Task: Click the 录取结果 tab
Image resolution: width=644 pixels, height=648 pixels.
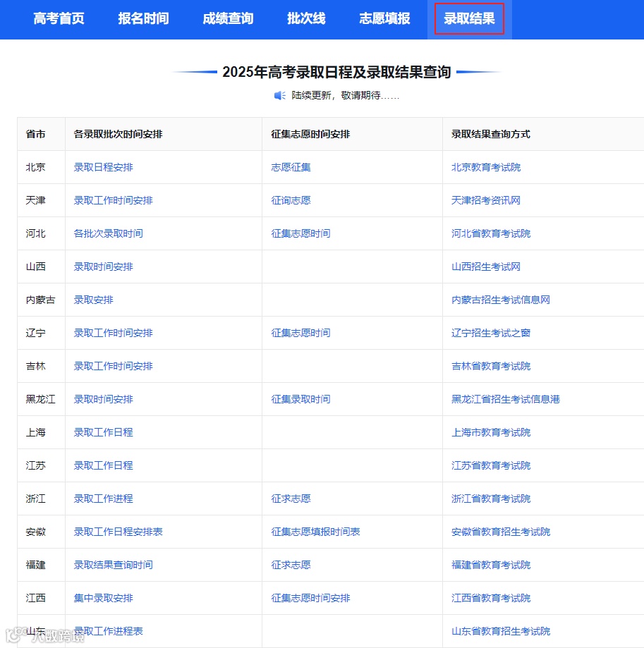Action: tap(469, 18)
